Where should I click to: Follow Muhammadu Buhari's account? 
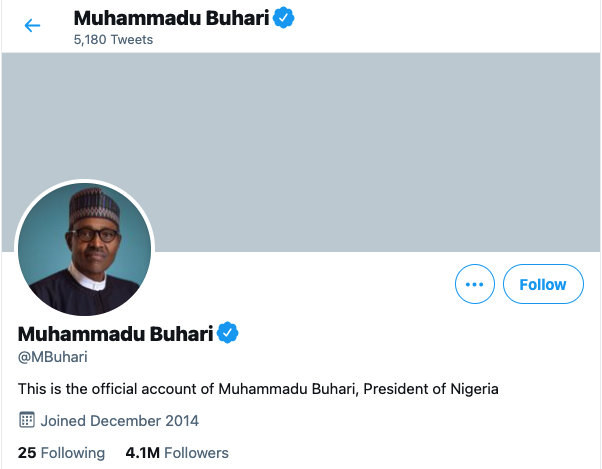tap(542, 284)
